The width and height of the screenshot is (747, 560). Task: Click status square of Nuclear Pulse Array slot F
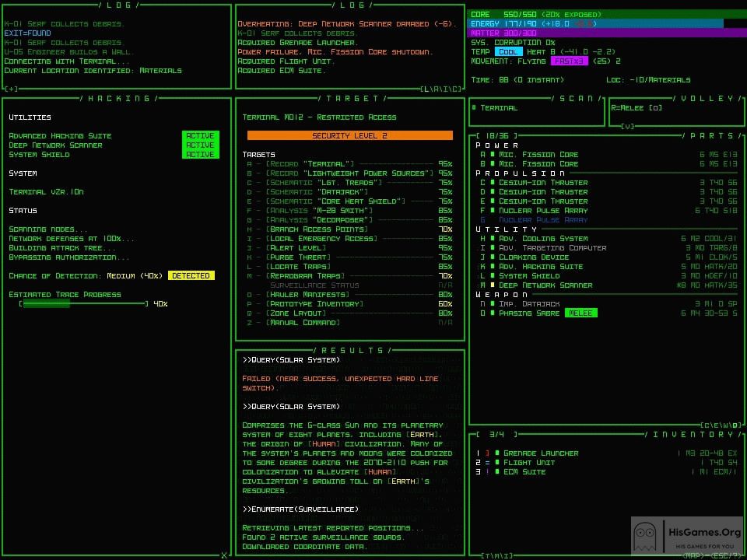pyautogui.click(x=492, y=211)
